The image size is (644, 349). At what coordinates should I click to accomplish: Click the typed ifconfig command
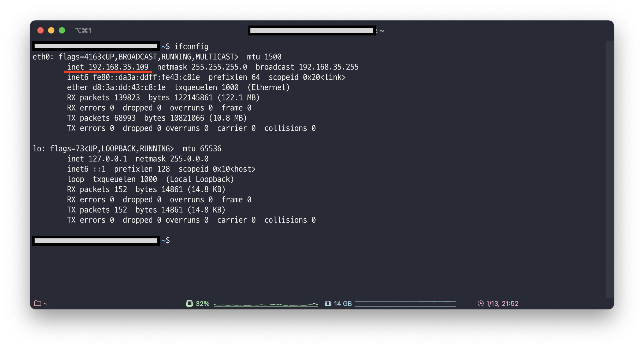pyautogui.click(x=191, y=47)
